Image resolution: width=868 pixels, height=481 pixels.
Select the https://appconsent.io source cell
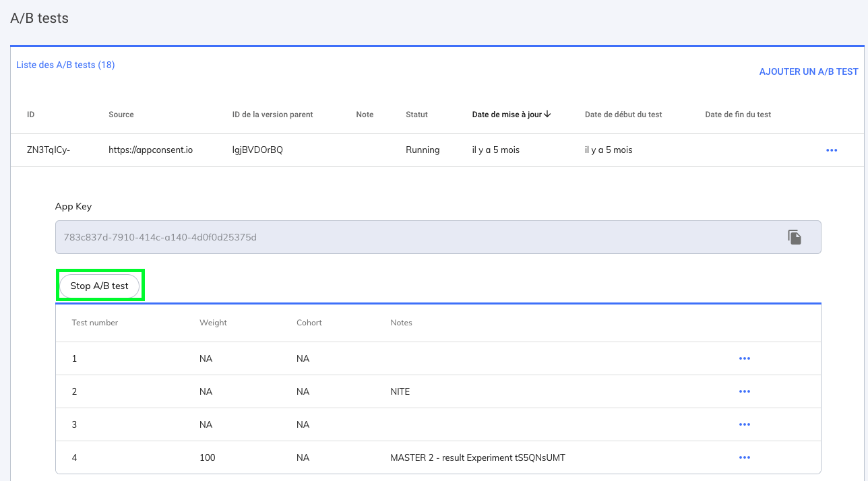[x=150, y=150]
